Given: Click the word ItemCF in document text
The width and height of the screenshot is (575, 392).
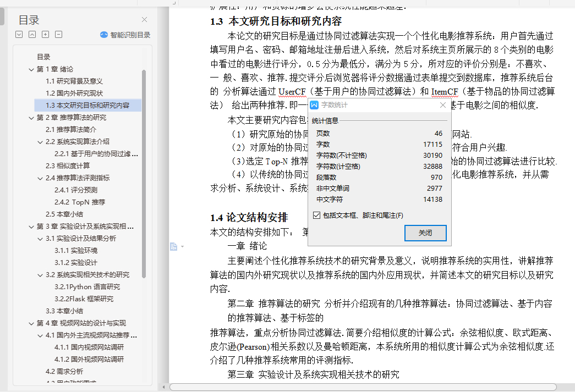Looking at the screenshot, I should [x=445, y=92].
